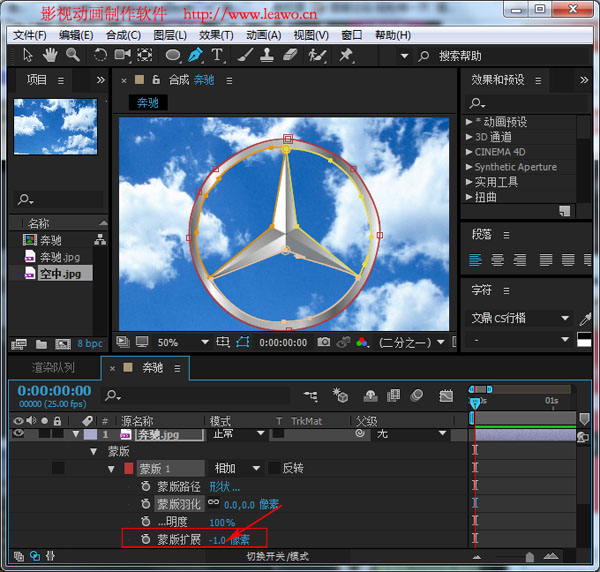Select the Clone Stamp tool
600x572 pixels.
(267, 55)
